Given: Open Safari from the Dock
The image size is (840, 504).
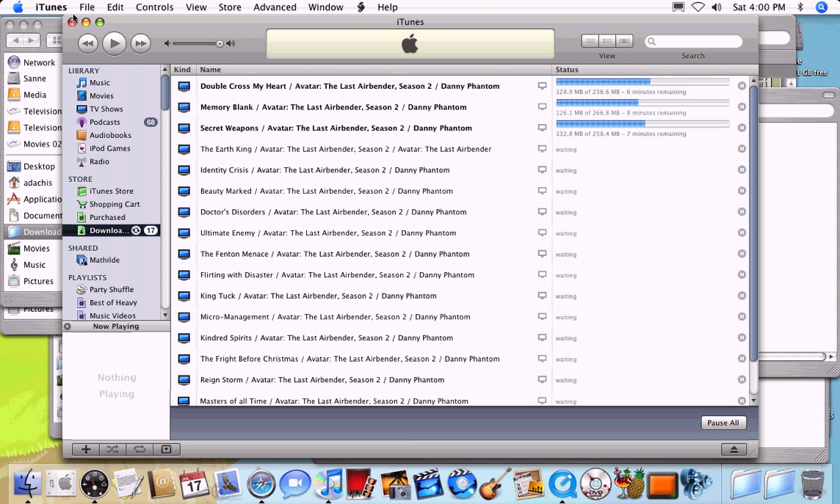Looking at the screenshot, I should (261, 483).
